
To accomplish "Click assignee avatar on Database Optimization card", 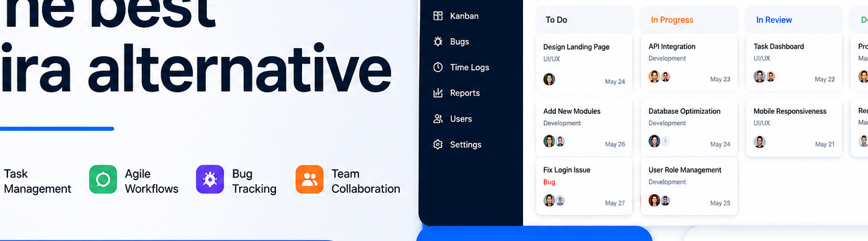I will (654, 141).
